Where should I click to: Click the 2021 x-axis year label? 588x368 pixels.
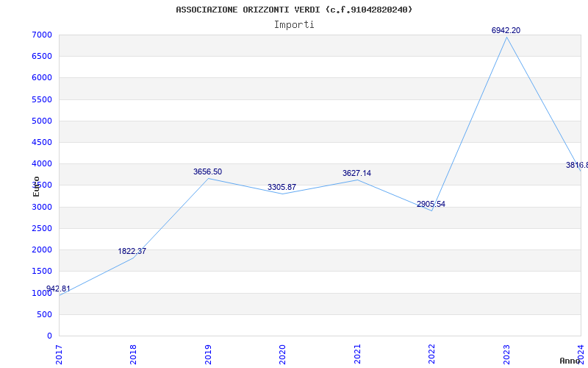(x=357, y=354)
